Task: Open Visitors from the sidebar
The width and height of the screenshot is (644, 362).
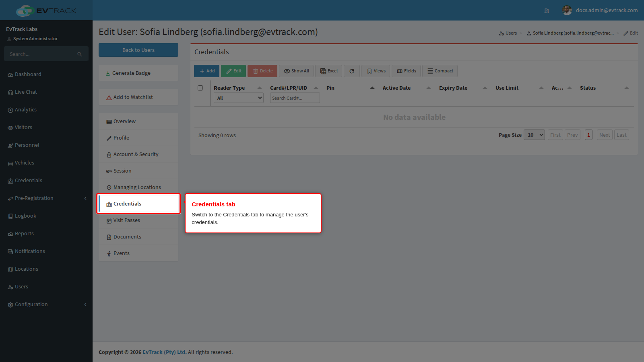Action: point(46,128)
